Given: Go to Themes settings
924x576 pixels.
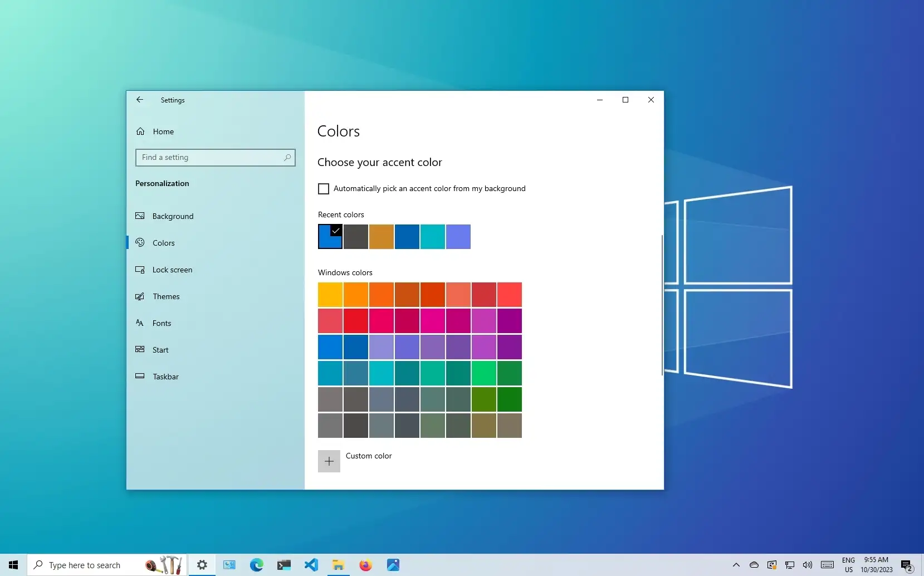Looking at the screenshot, I should pos(165,296).
